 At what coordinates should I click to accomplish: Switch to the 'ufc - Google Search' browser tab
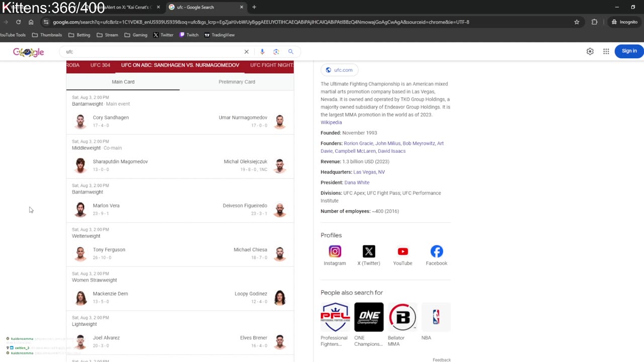pos(206,7)
